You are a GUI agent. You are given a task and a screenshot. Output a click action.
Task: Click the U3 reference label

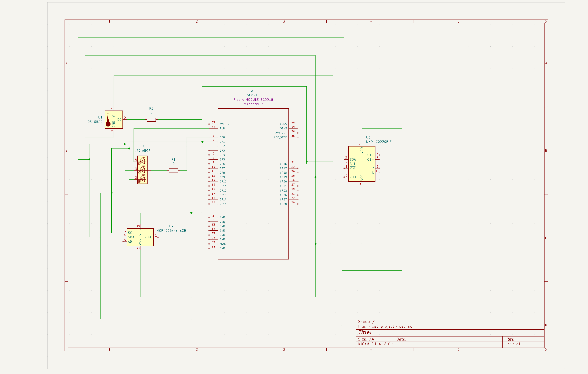(x=368, y=137)
